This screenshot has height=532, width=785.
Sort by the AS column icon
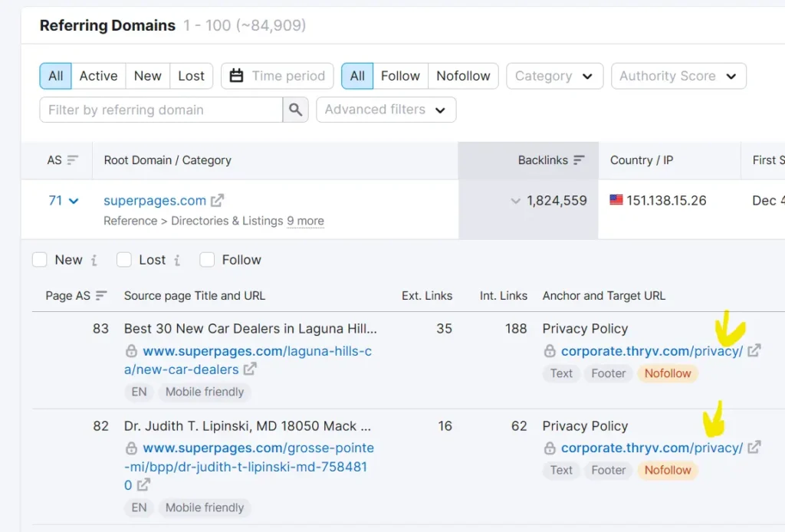tap(73, 160)
